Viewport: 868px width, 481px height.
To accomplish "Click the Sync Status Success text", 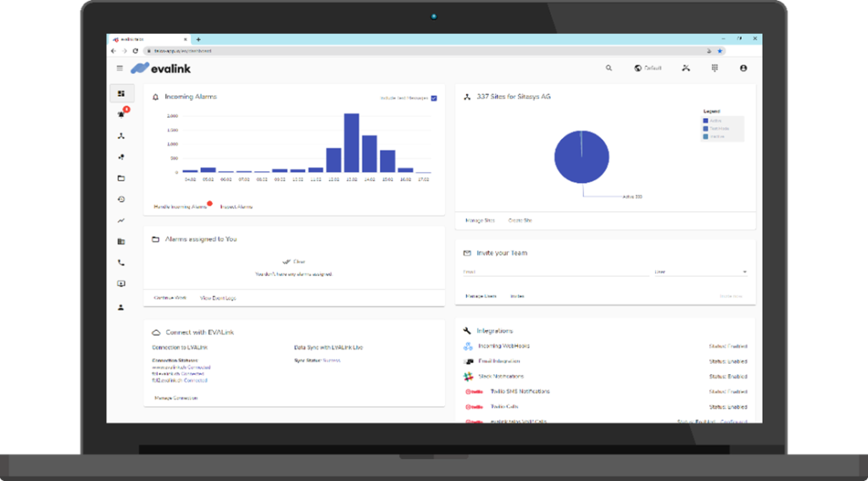I will 317,361.
